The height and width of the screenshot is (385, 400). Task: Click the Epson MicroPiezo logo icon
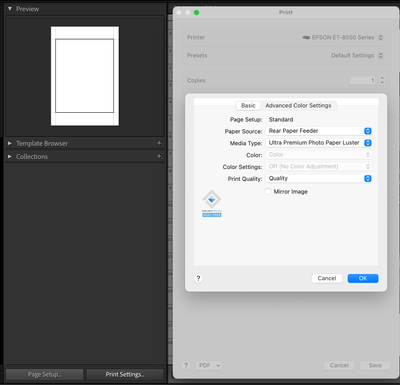pyautogui.click(x=212, y=204)
